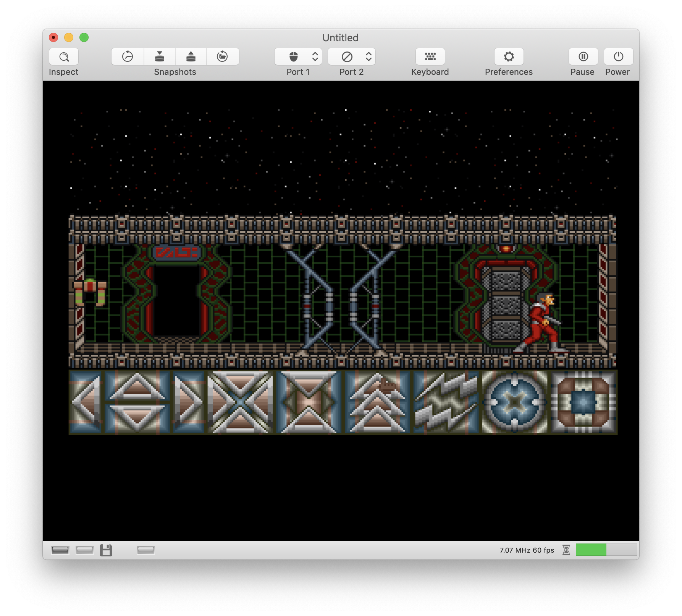This screenshot has height=616, width=682.
Task: Click the floppy disk icon in status bar
Action: click(x=106, y=550)
